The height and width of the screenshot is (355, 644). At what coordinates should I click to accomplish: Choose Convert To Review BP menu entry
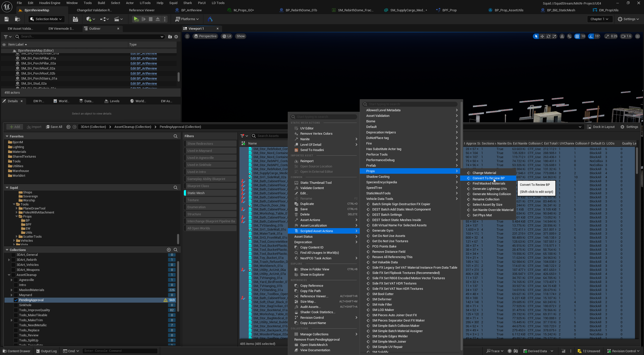[488, 178]
